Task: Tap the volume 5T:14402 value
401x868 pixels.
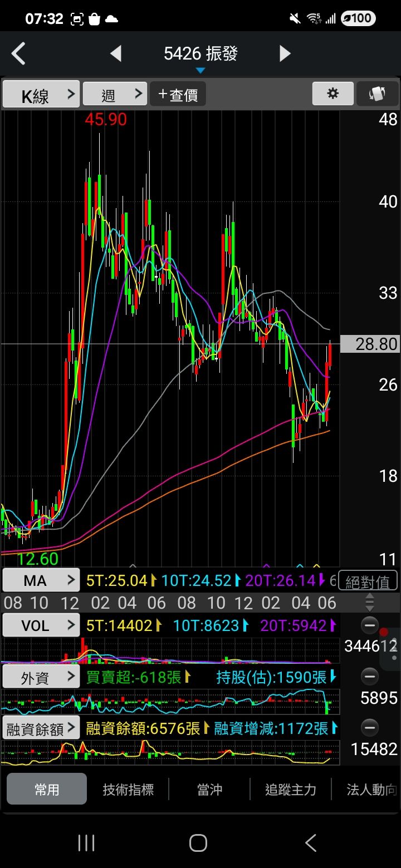Action: [119, 625]
